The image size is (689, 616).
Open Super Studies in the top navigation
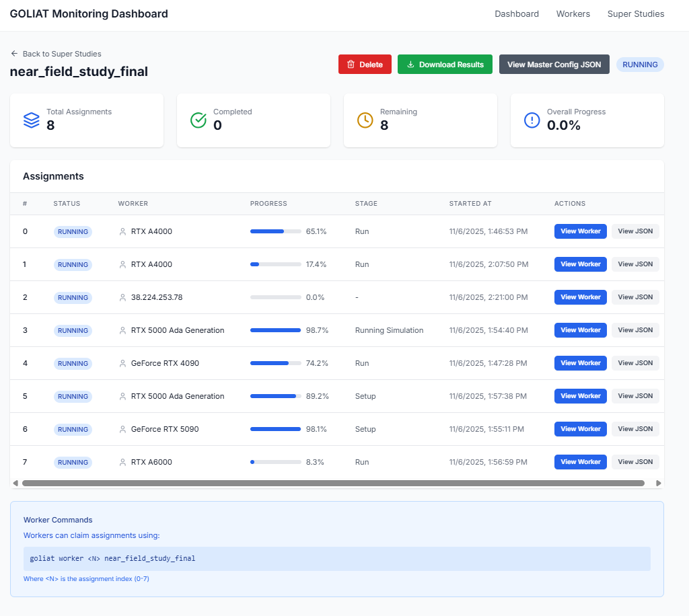(x=635, y=14)
